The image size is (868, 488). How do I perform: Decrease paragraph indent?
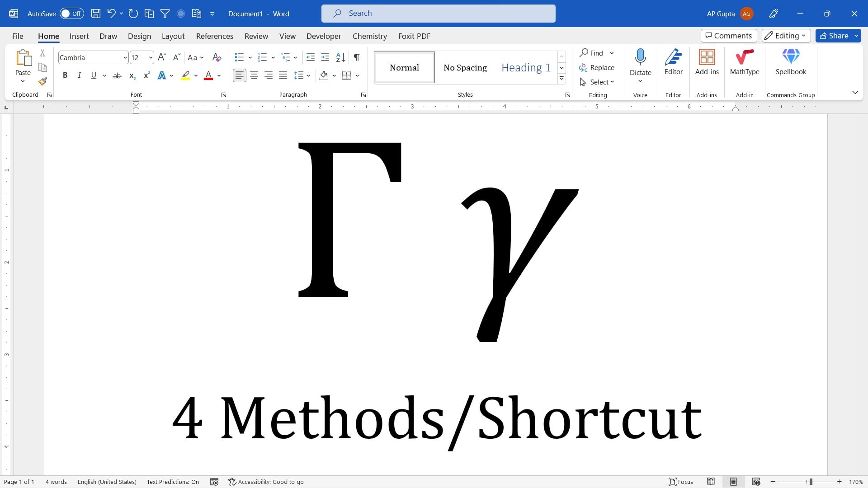[x=311, y=57]
